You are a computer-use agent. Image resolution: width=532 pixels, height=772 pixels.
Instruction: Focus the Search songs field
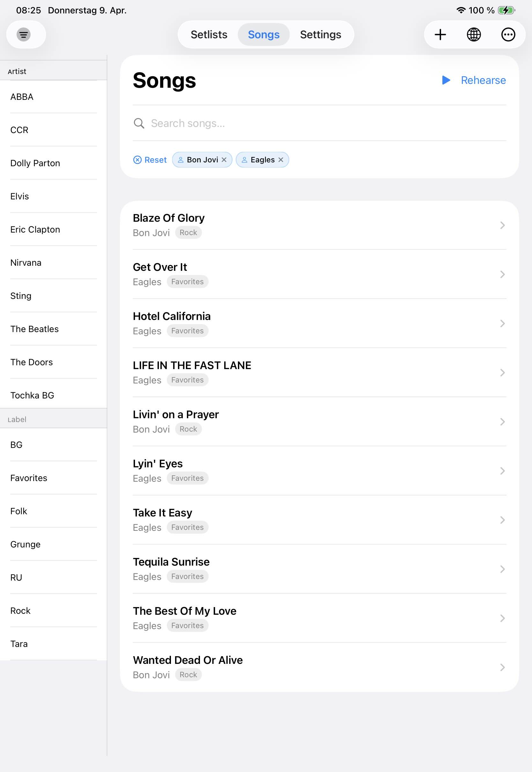[x=319, y=123]
